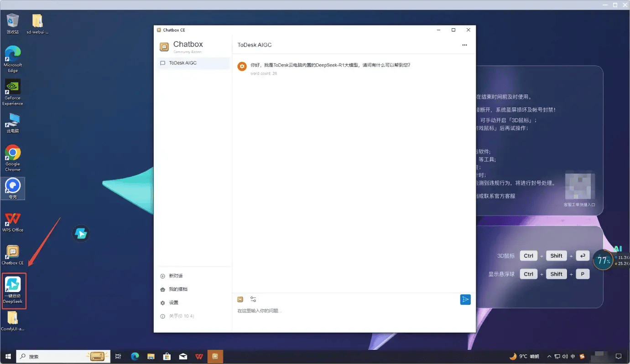The height and width of the screenshot is (364, 630).
Task: Open the Windows Start menu
Action: pos(8,356)
